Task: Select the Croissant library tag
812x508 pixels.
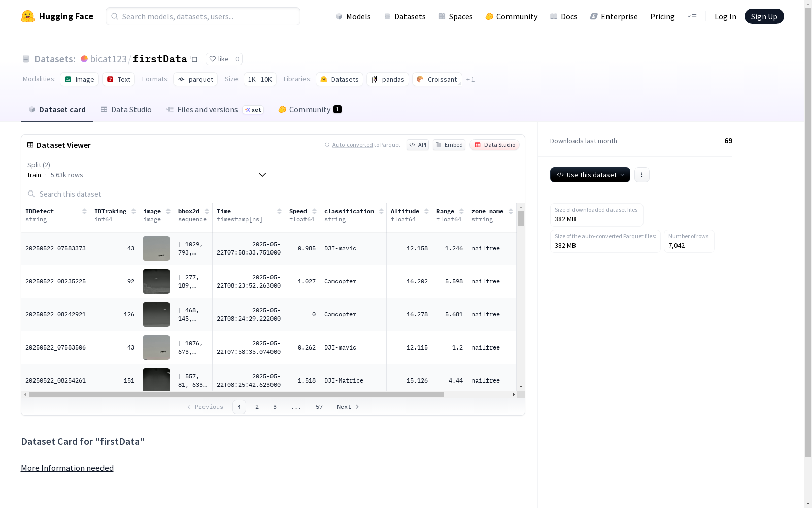Action: 437,79
